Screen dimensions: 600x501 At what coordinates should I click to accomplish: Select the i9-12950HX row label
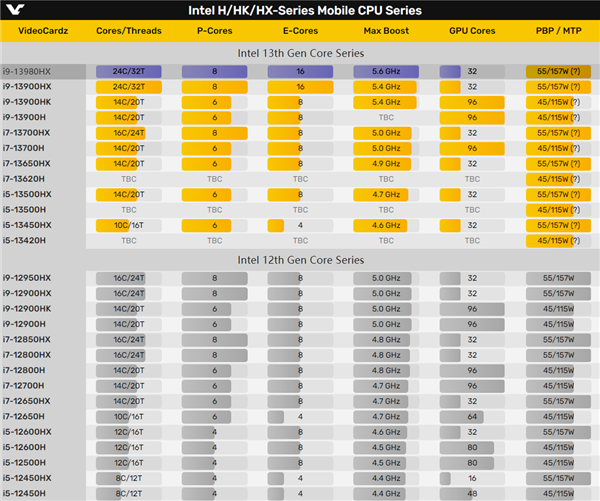point(27,278)
